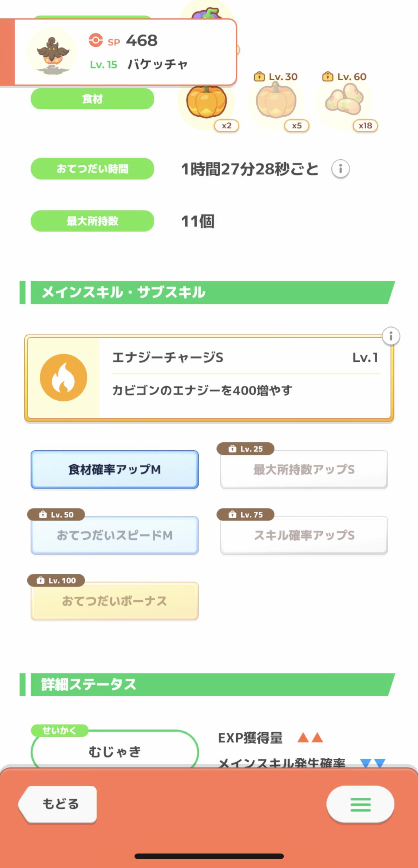Select 食材確率アップM sub skill

114,470
